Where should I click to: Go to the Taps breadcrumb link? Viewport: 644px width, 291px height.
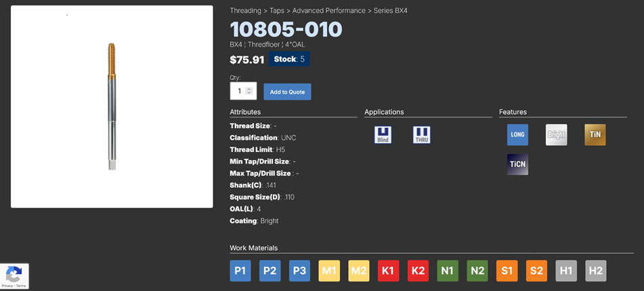pos(277,11)
